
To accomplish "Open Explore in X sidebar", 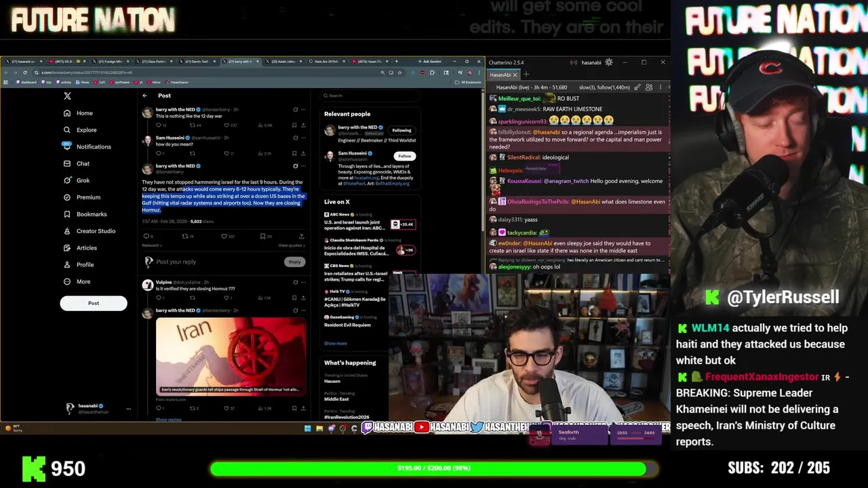I will [79, 130].
